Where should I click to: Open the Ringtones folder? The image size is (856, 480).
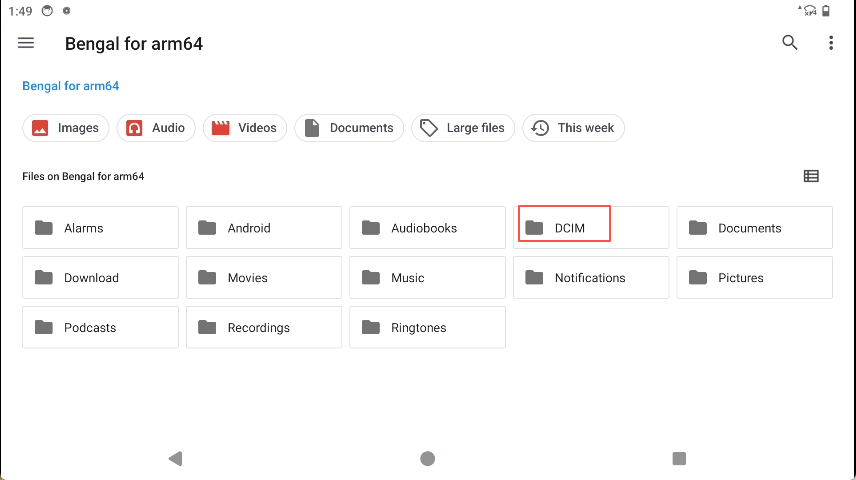427,328
